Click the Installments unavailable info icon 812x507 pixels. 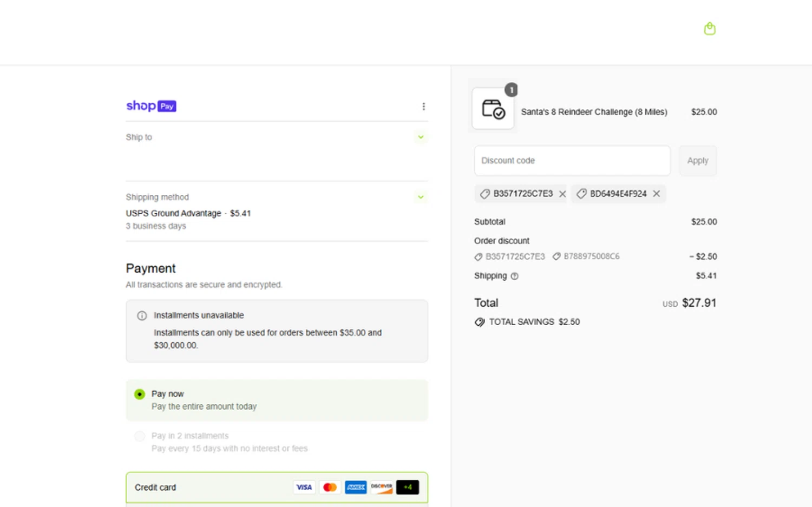coord(142,315)
